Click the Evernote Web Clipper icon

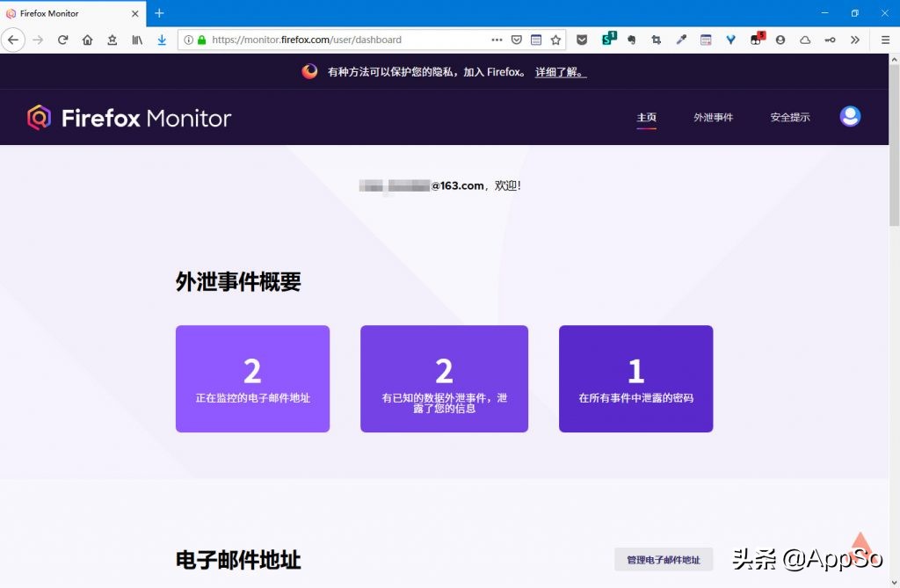632,40
